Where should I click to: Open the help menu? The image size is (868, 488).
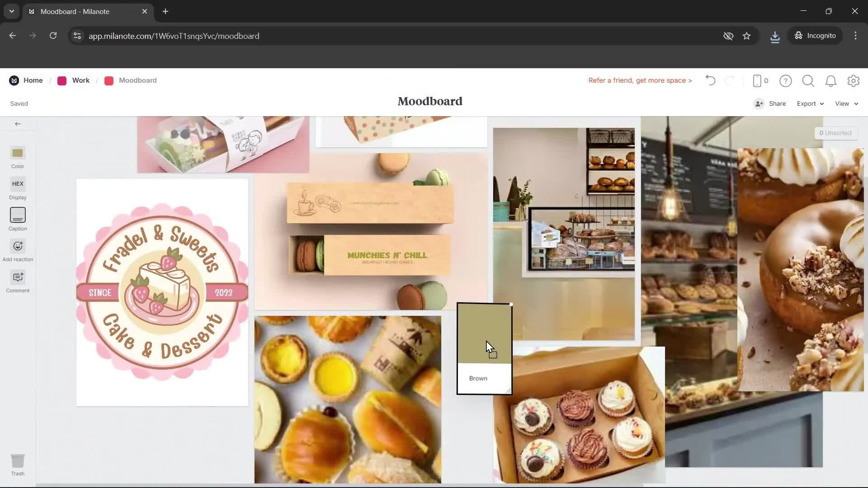click(786, 80)
